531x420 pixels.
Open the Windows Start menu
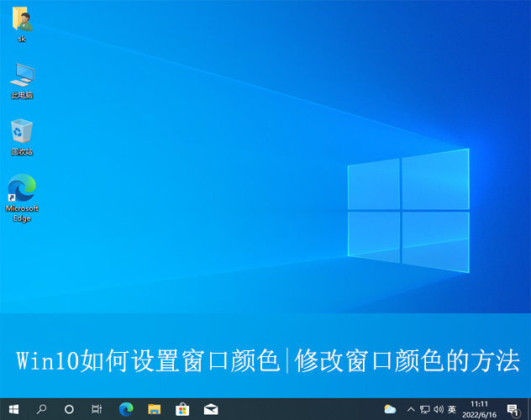(13, 409)
